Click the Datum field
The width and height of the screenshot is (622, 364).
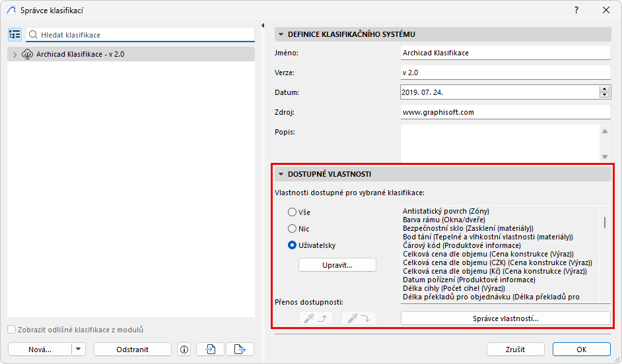tap(500, 92)
